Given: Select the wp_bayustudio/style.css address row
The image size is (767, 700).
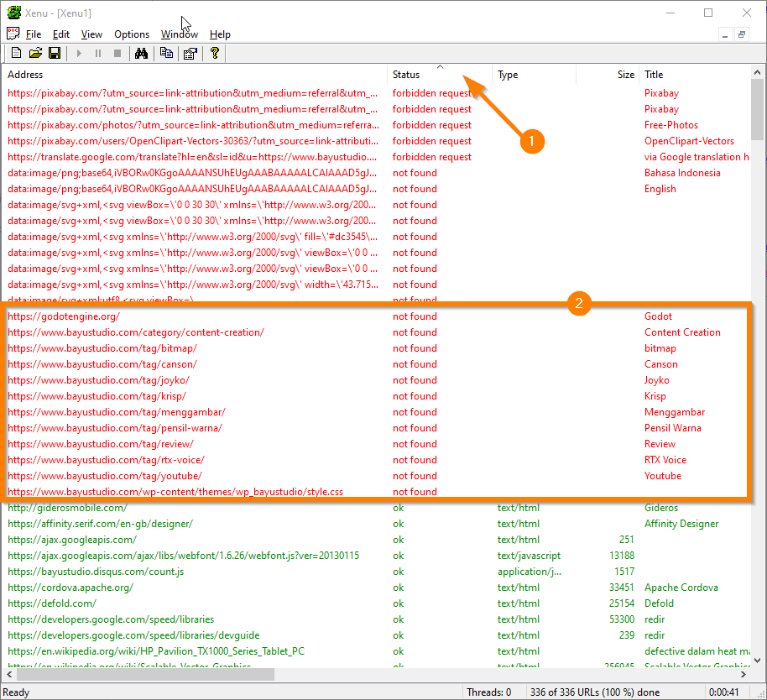Looking at the screenshot, I should (377, 492).
